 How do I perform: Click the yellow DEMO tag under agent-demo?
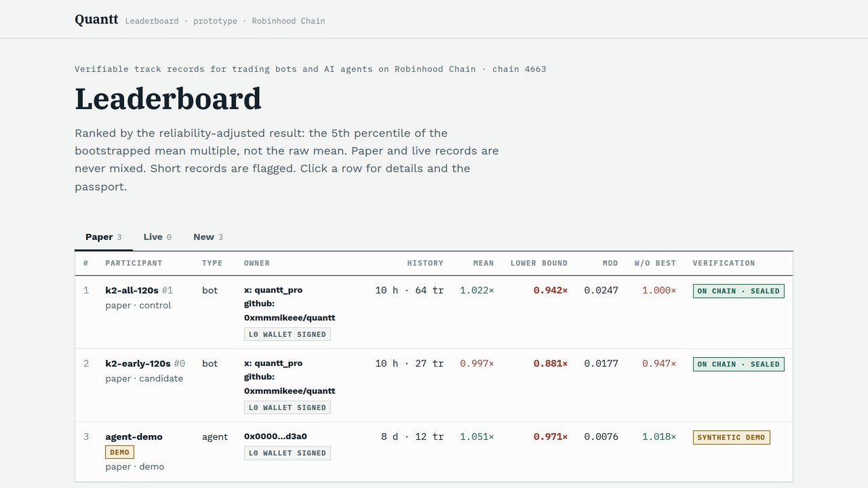point(119,452)
